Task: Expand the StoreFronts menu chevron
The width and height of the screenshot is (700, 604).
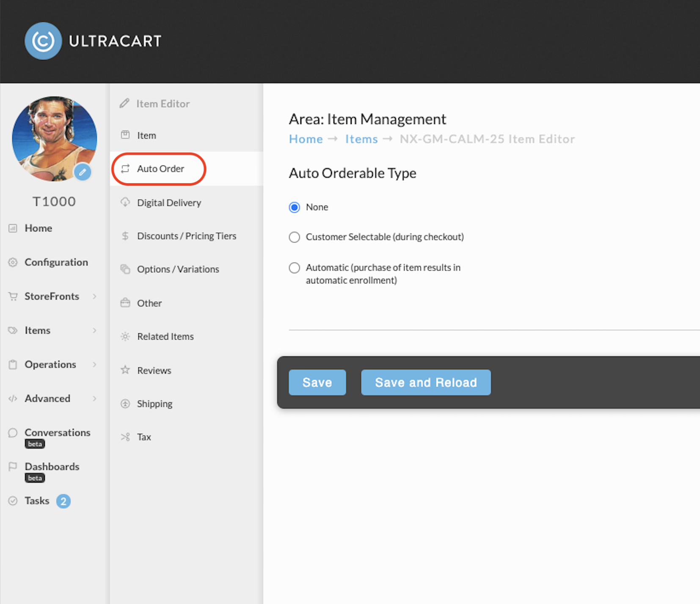Action: [x=94, y=297]
